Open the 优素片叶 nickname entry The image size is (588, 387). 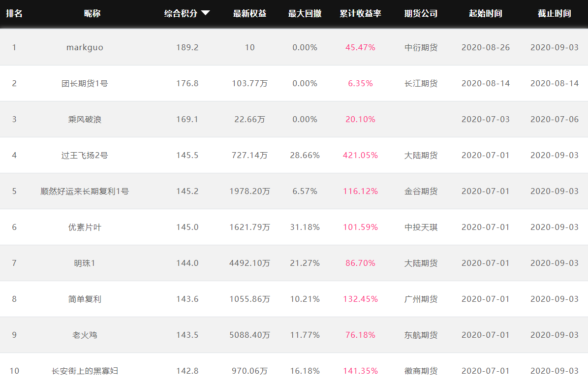tap(85, 227)
